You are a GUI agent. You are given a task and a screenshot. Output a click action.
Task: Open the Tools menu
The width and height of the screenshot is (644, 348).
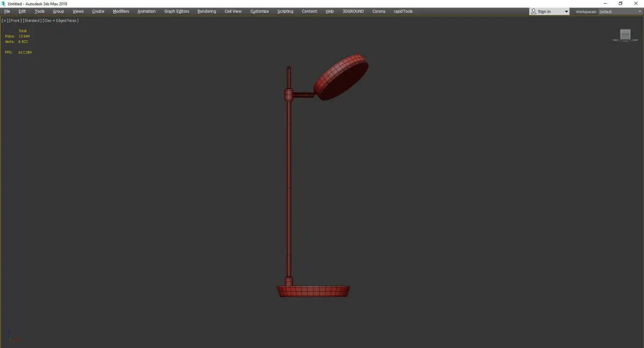pos(40,11)
